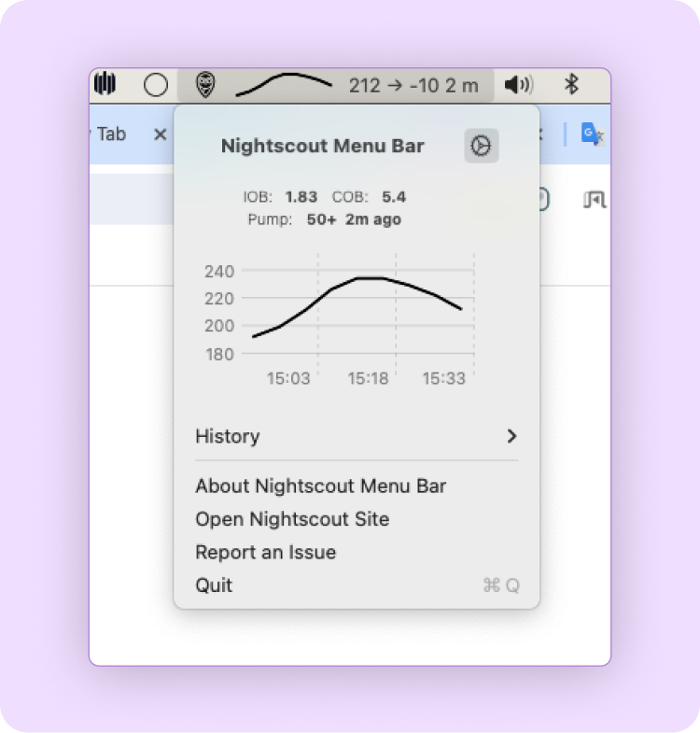Image resolution: width=700 pixels, height=733 pixels.
Task: Click the Nightscout Menu Bar title
Action: (x=322, y=146)
